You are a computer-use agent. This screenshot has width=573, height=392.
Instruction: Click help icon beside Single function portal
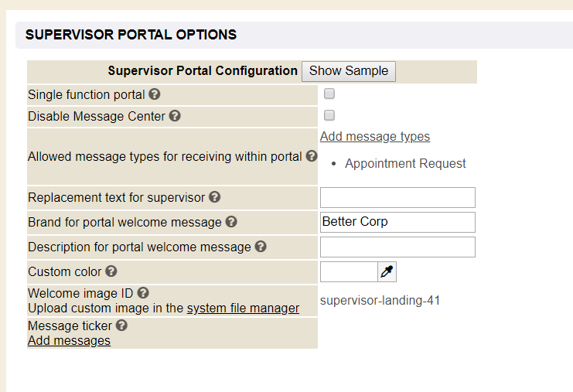pyautogui.click(x=155, y=95)
